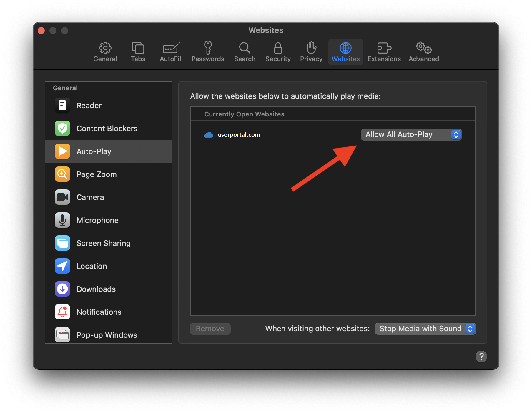
Task: Open Notifications settings
Action: pyautogui.click(x=99, y=312)
